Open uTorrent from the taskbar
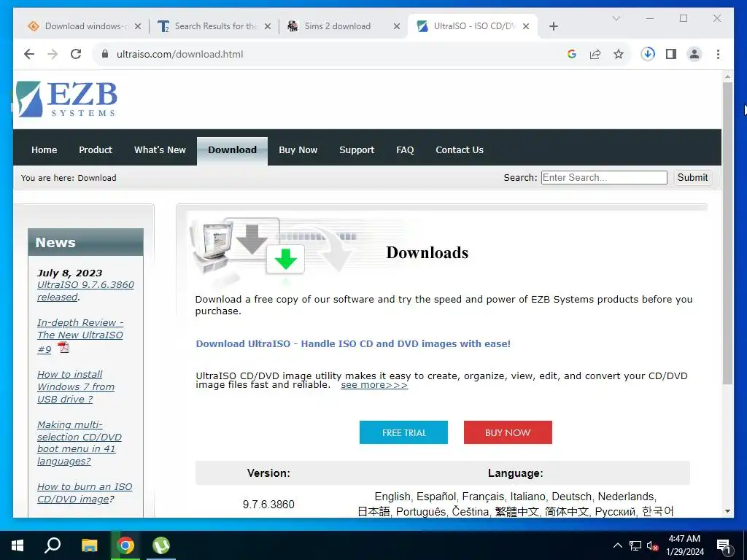The height and width of the screenshot is (560, 747). (x=161, y=545)
